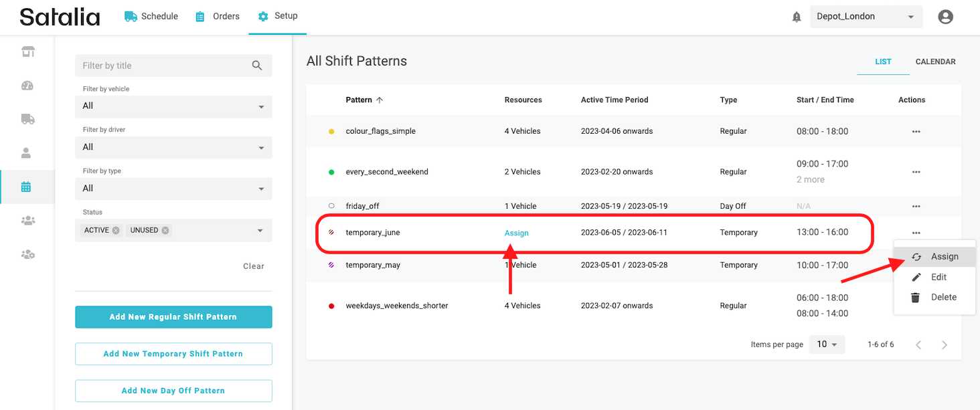The height and width of the screenshot is (410, 980).
Task: Open the Depot_London depot selector
Action: [x=866, y=17]
